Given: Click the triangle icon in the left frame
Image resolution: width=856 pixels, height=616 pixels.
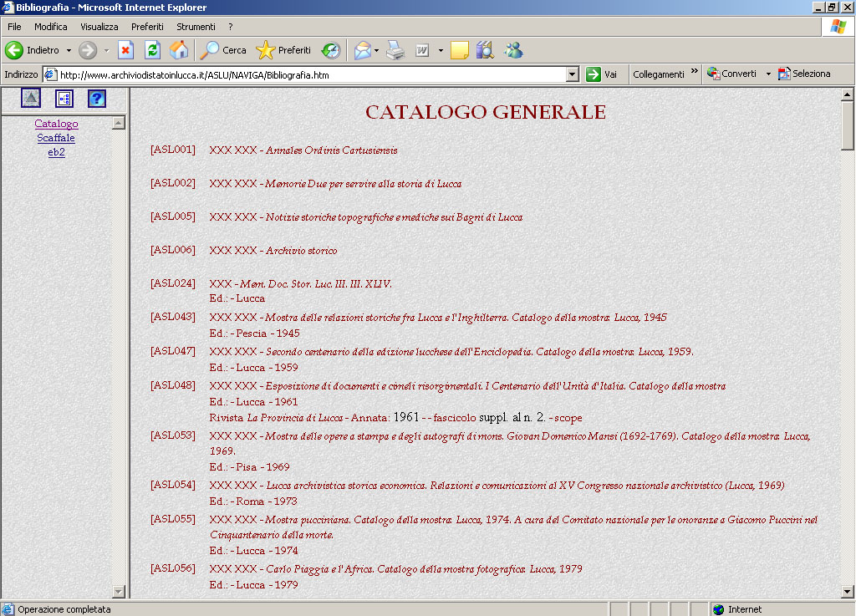Looking at the screenshot, I should click(31, 99).
